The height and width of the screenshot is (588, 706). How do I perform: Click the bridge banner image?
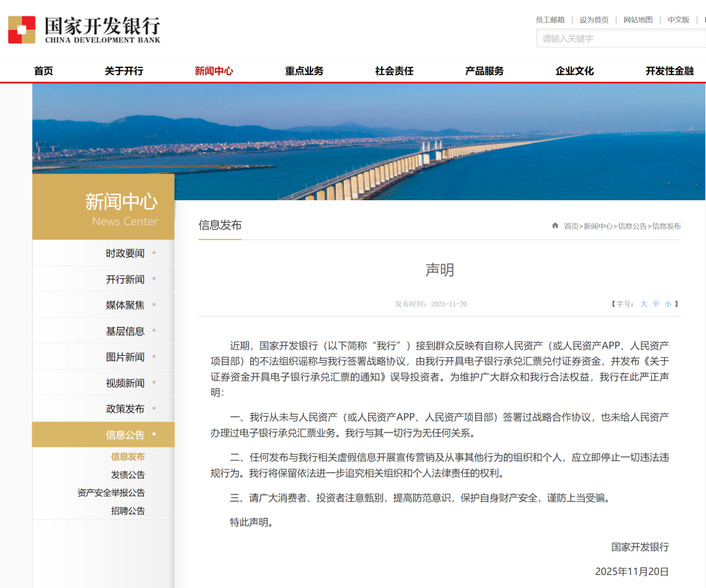(369, 141)
